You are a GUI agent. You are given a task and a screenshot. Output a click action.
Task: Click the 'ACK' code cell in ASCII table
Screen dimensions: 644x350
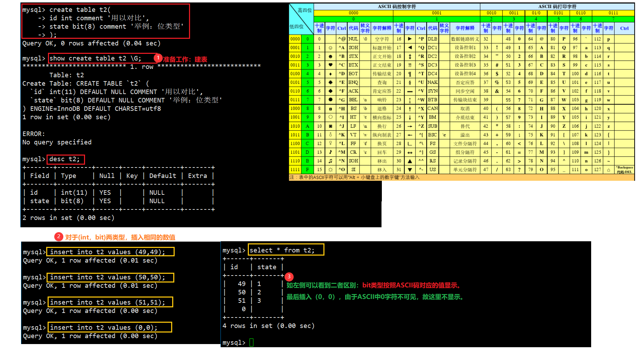353,91
